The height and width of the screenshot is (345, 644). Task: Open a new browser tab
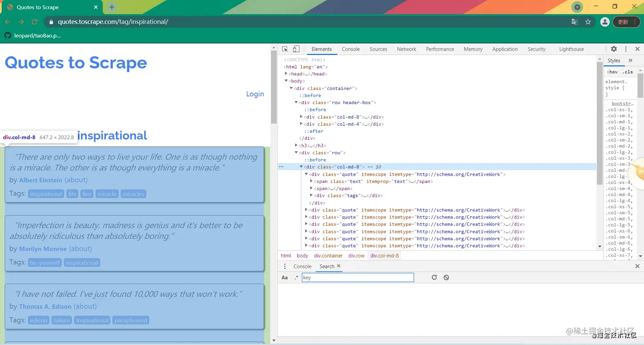112,7
